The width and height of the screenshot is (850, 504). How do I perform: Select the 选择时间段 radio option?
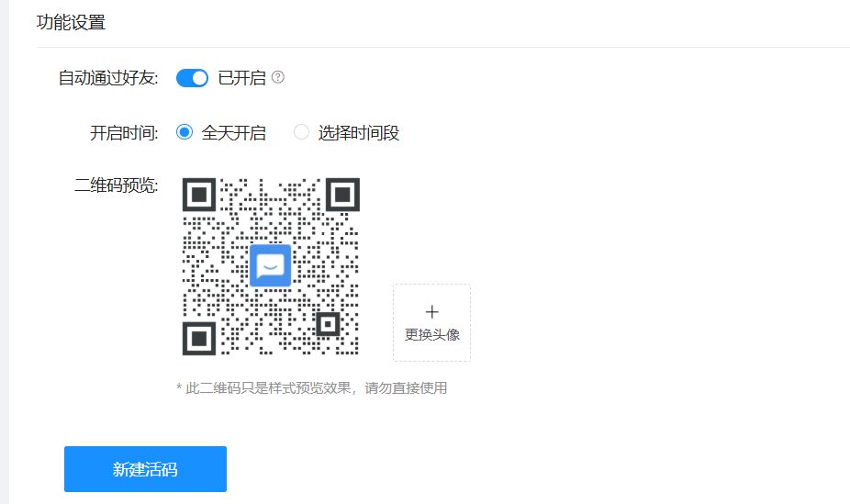pyautogui.click(x=301, y=131)
